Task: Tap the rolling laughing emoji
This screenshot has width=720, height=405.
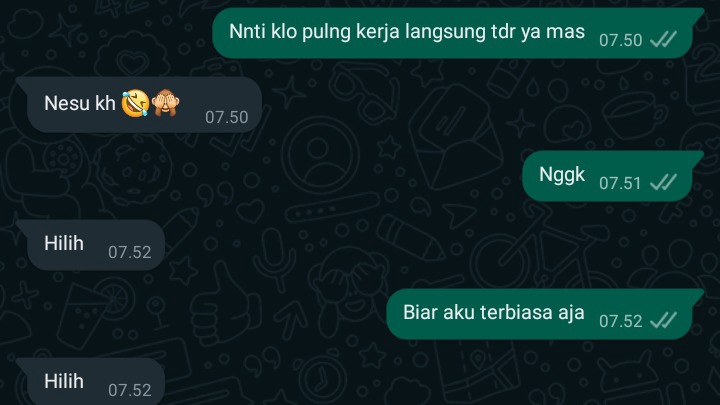Action: click(135, 103)
